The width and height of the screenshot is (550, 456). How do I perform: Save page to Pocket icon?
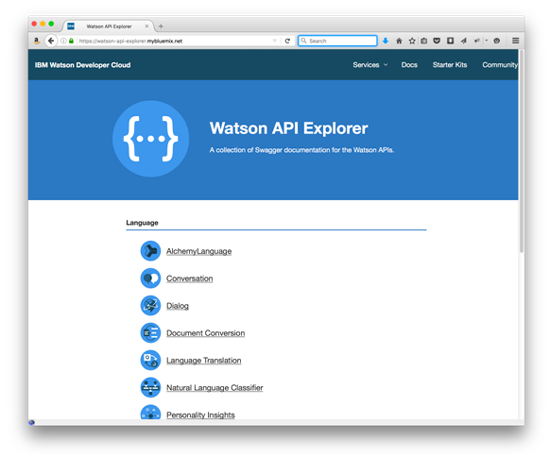[x=437, y=41]
